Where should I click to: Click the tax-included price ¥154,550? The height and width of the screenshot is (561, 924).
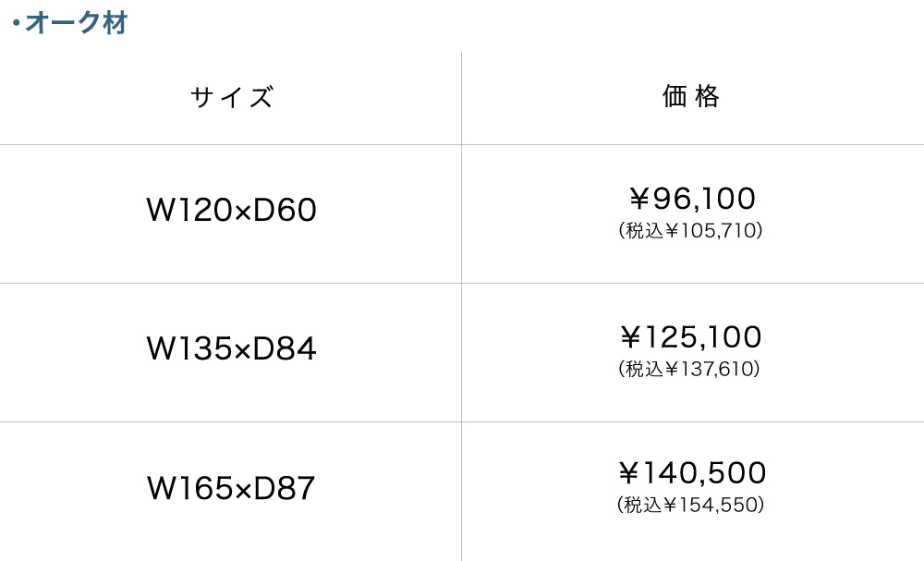[689, 505]
